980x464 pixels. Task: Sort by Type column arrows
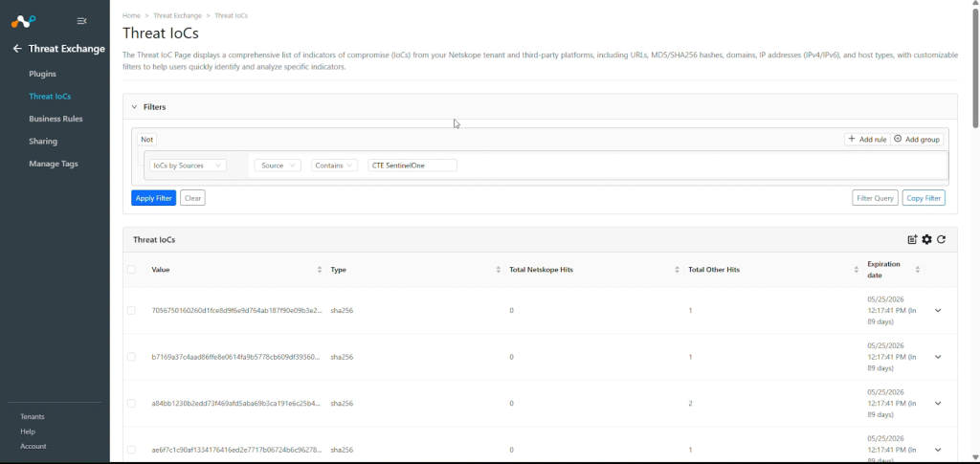tap(498, 270)
